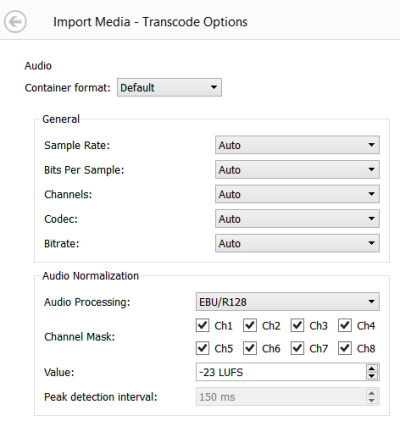This screenshot has height=421, width=400.
Task: Disable the Ch6 checkbox
Action: pyautogui.click(x=250, y=348)
